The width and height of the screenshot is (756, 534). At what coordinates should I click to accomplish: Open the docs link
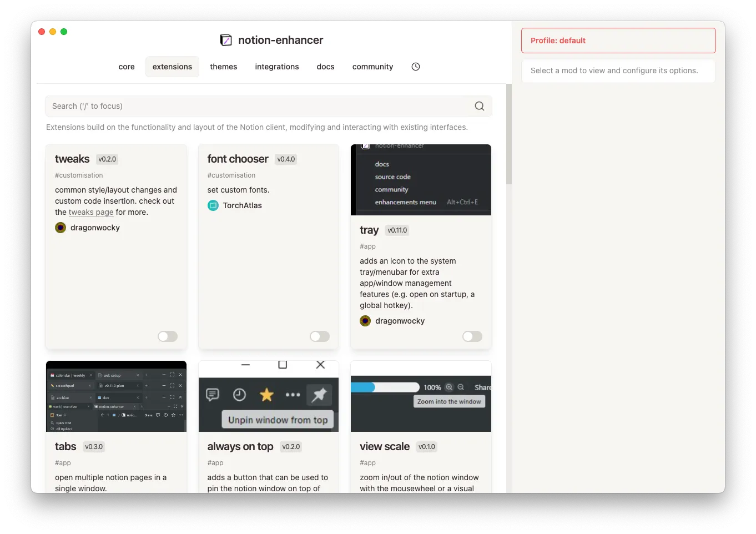[x=326, y=67]
